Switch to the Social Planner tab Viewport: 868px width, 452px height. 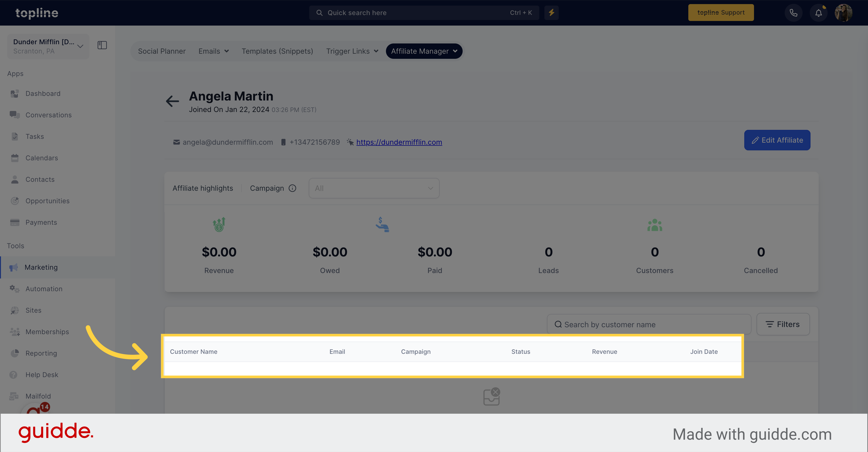point(162,51)
